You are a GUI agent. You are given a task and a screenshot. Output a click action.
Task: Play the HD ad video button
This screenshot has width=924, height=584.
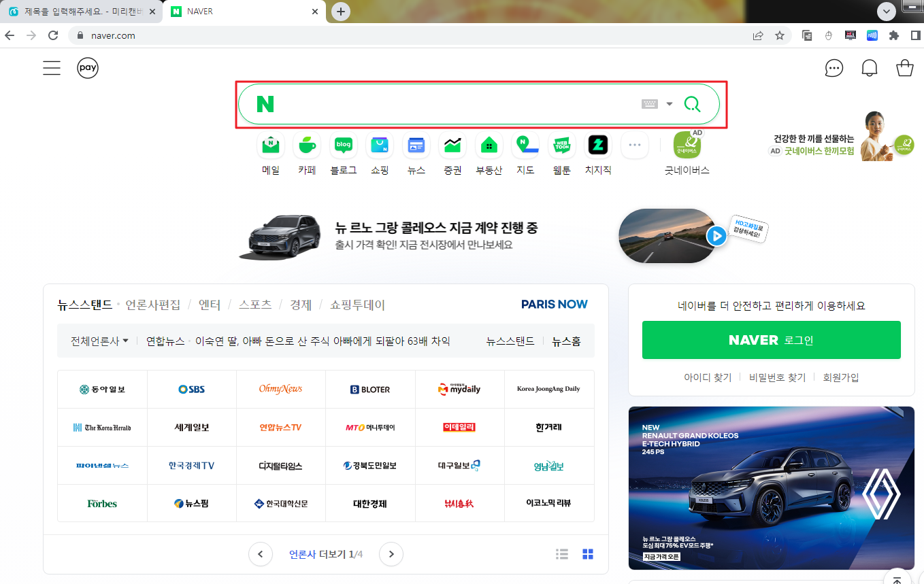point(716,236)
